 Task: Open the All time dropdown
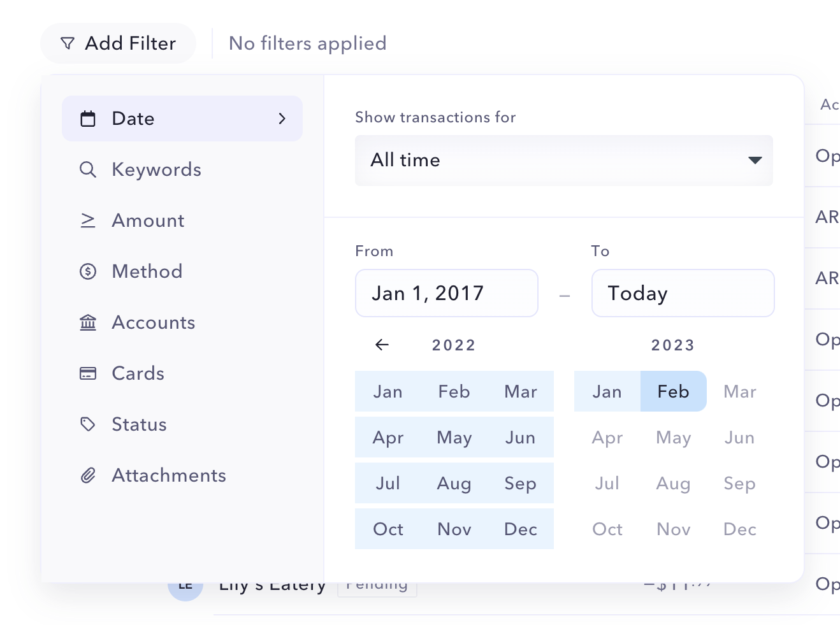(x=563, y=161)
